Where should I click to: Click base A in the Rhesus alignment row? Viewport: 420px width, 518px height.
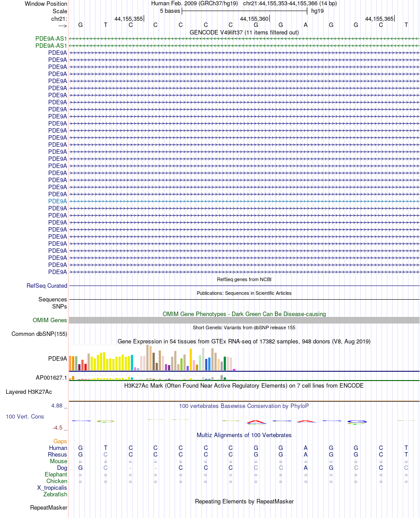tap(305, 454)
